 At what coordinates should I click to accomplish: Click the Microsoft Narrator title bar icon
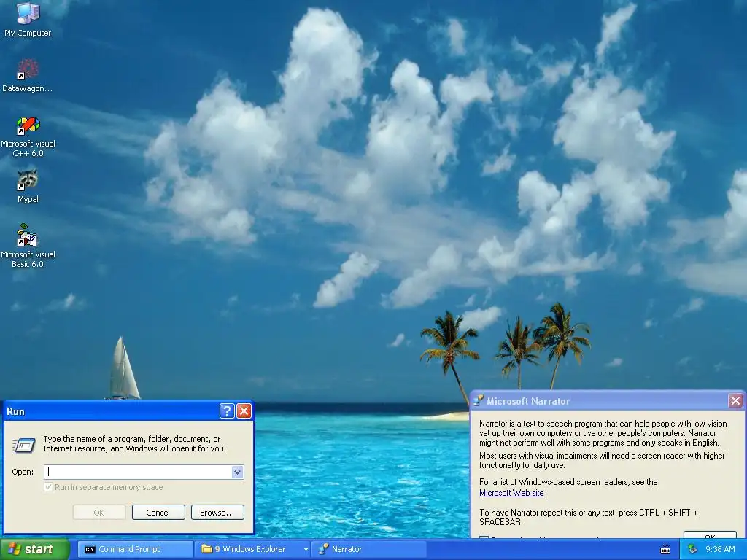pos(478,401)
